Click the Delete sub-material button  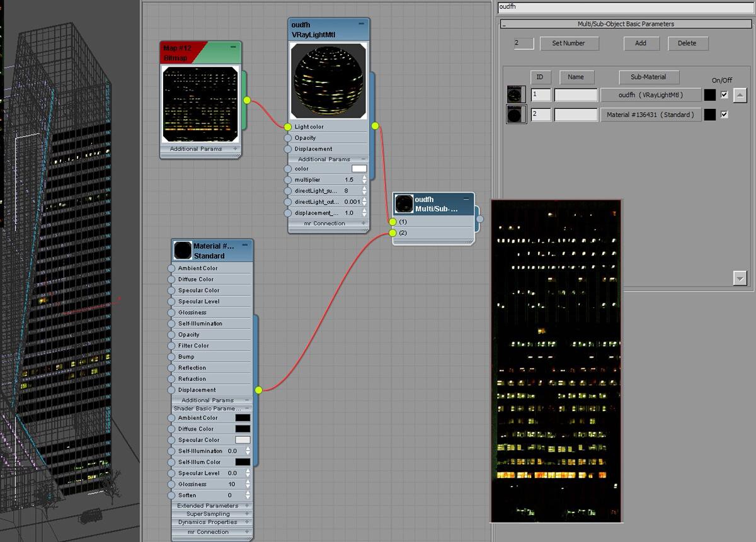[687, 43]
